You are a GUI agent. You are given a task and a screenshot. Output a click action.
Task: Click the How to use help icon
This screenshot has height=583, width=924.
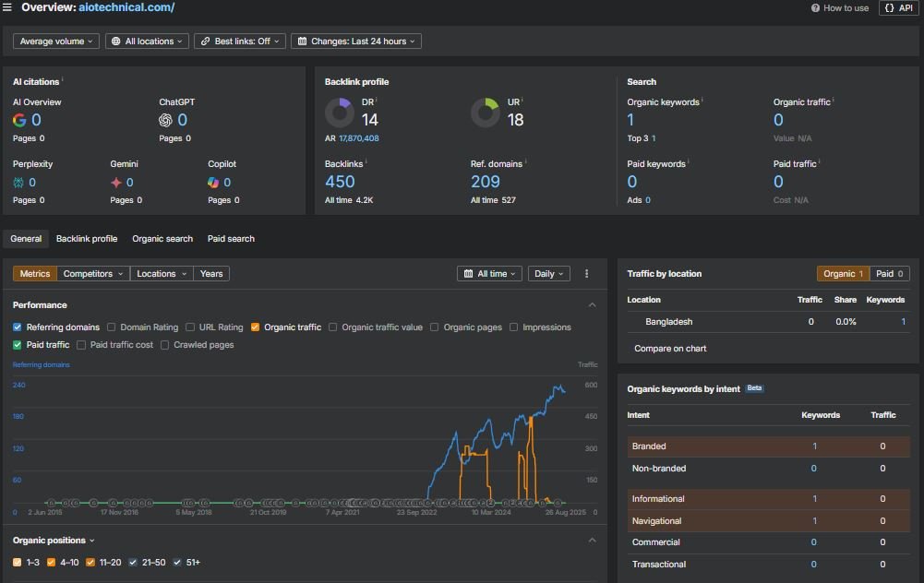(x=815, y=8)
